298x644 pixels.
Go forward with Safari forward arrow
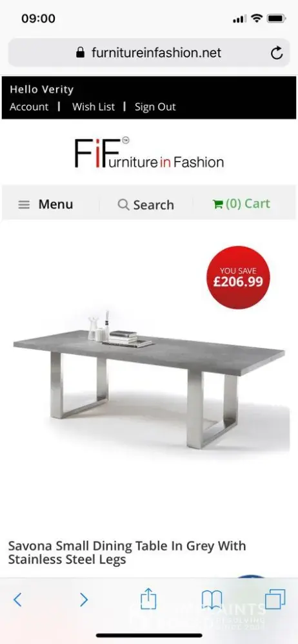(x=84, y=600)
